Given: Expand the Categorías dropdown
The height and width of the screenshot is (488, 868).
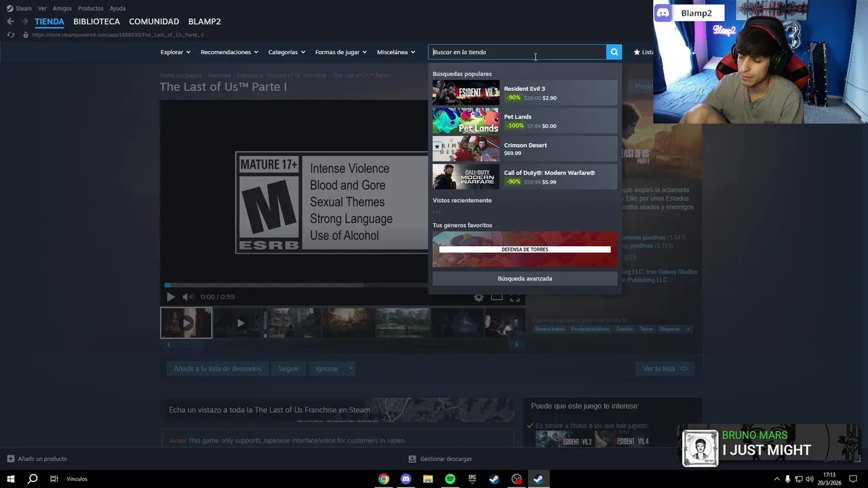Looking at the screenshot, I should [287, 52].
